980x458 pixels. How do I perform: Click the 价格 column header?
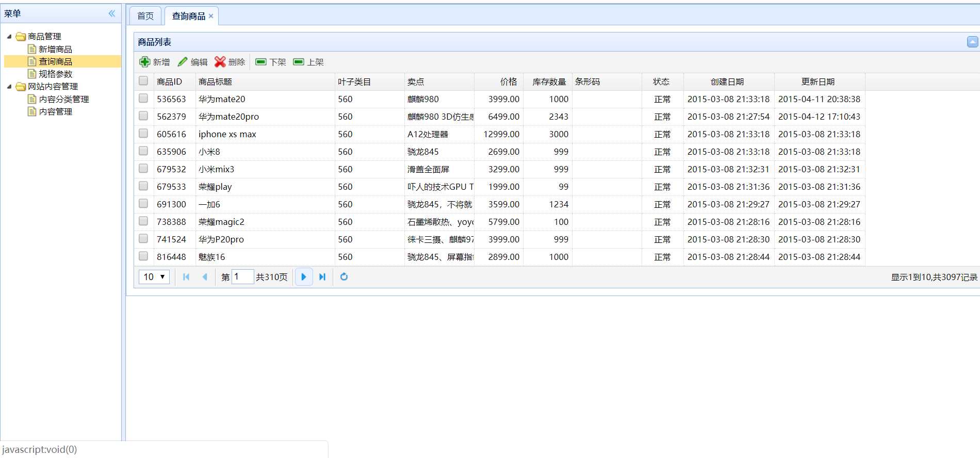499,81
